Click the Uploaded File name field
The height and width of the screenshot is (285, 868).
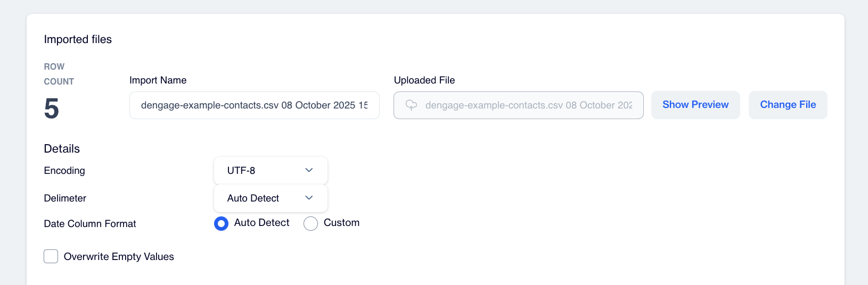pos(527,105)
